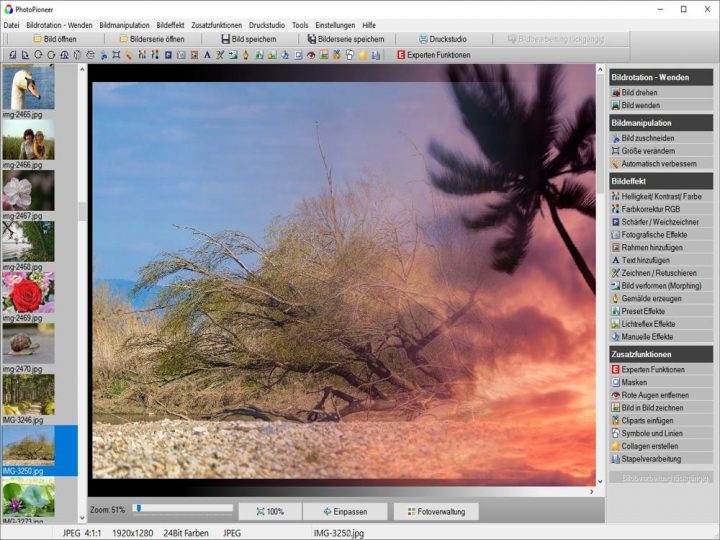Open Cliparts einfügen function
The width and height of the screenshot is (720, 540).
pyautogui.click(x=649, y=420)
